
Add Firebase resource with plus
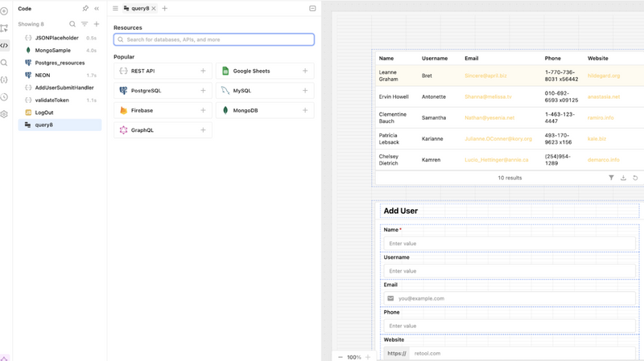pos(203,110)
